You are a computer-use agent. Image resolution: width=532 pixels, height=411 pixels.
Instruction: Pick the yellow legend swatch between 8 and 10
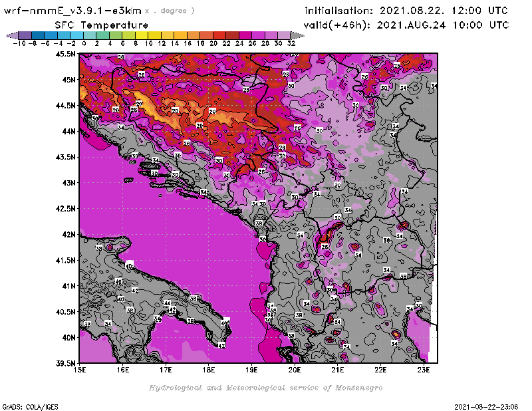click(142, 35)
